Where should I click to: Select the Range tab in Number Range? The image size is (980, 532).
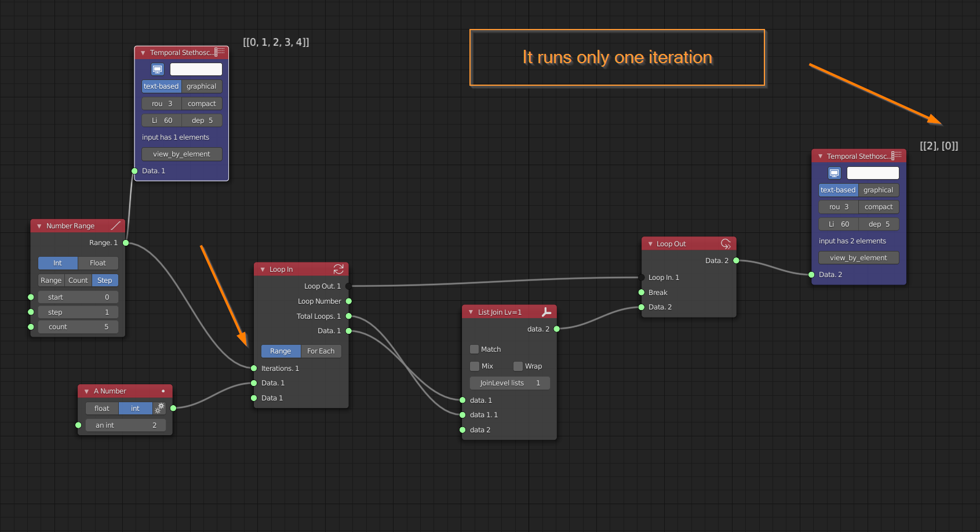[51, 280]
